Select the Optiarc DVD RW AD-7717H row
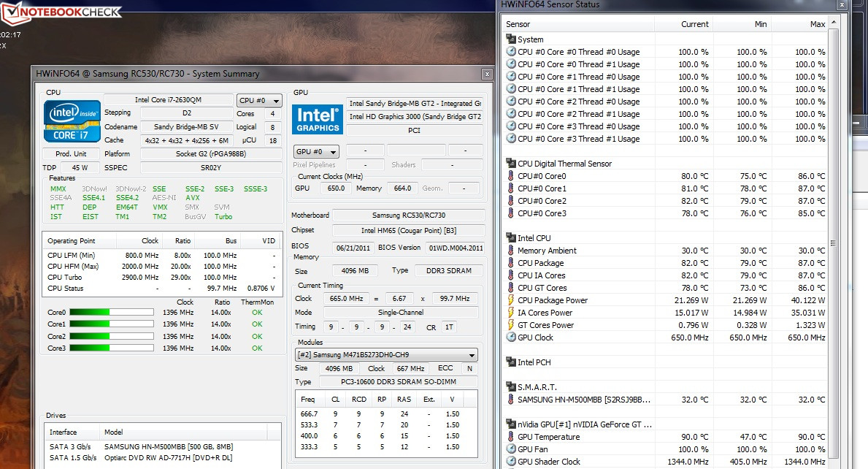Viewport: 868px width, 469px height. point(162,457)
